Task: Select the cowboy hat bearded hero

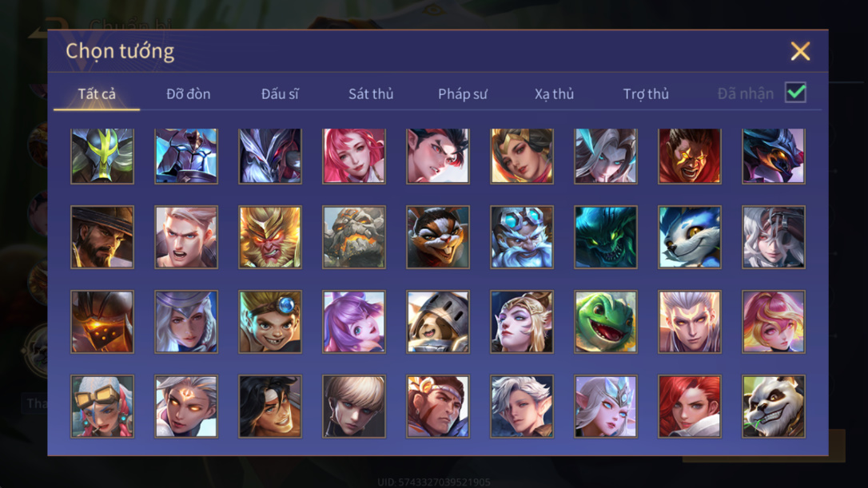Action: (102, 237)
